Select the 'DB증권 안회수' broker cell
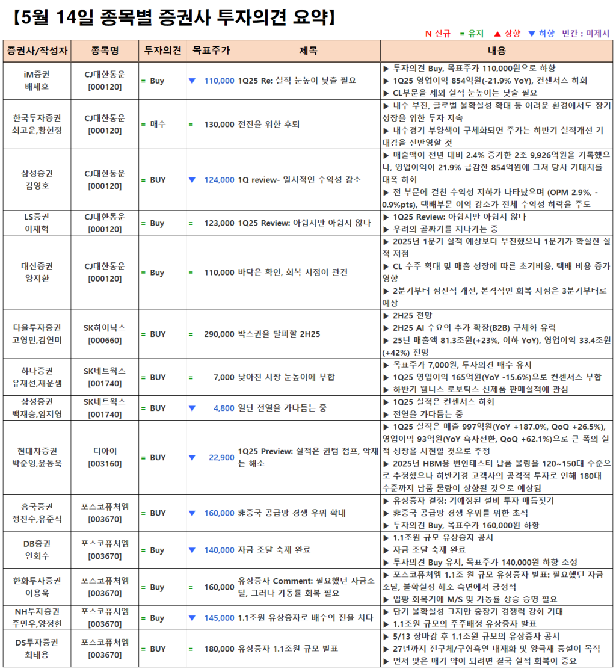This screenshot has width=616, height=672. 37,550
